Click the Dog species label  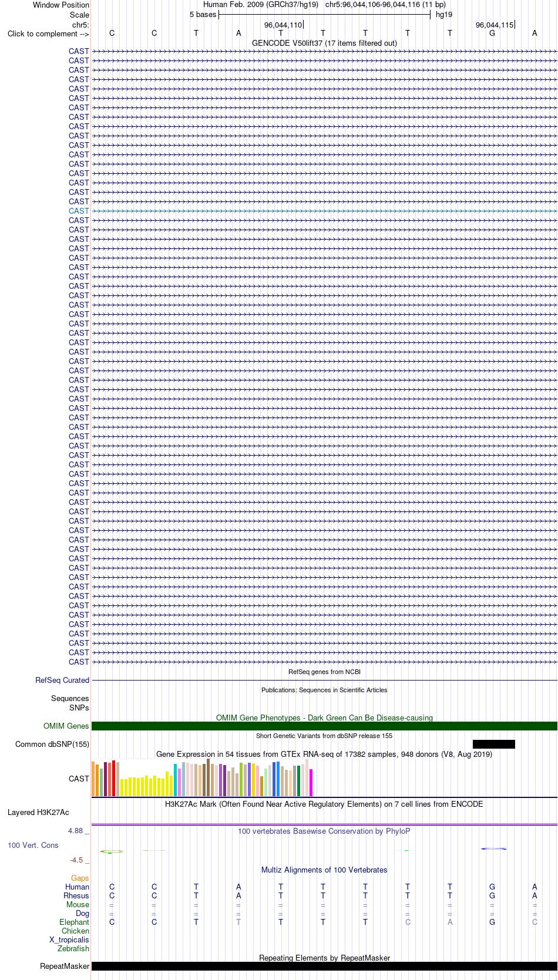point(82,913)
